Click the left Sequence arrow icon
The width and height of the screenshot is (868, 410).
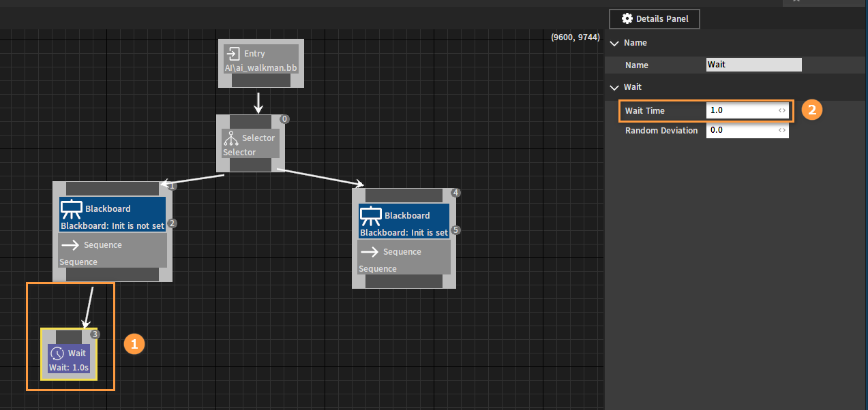click(x=70, y=245)
